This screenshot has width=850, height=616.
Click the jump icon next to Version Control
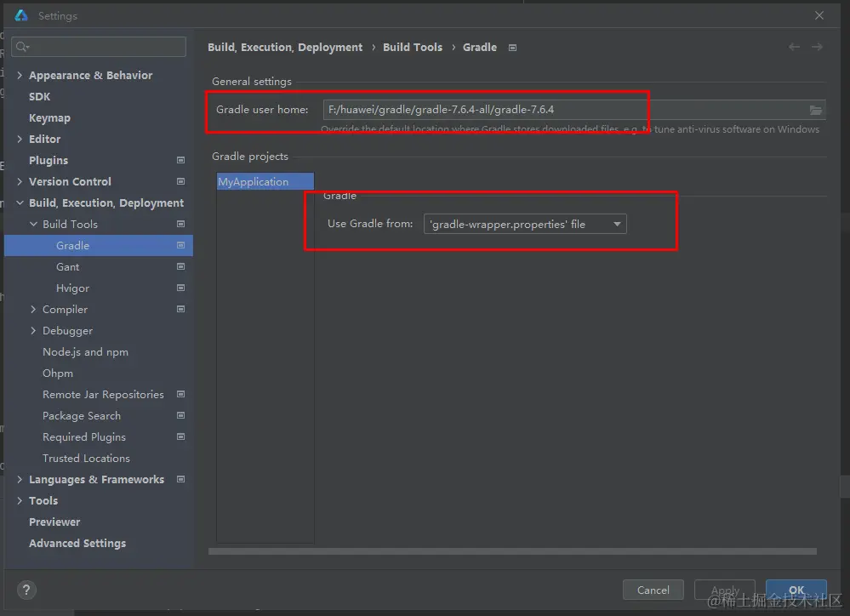(x=180, y=181)
